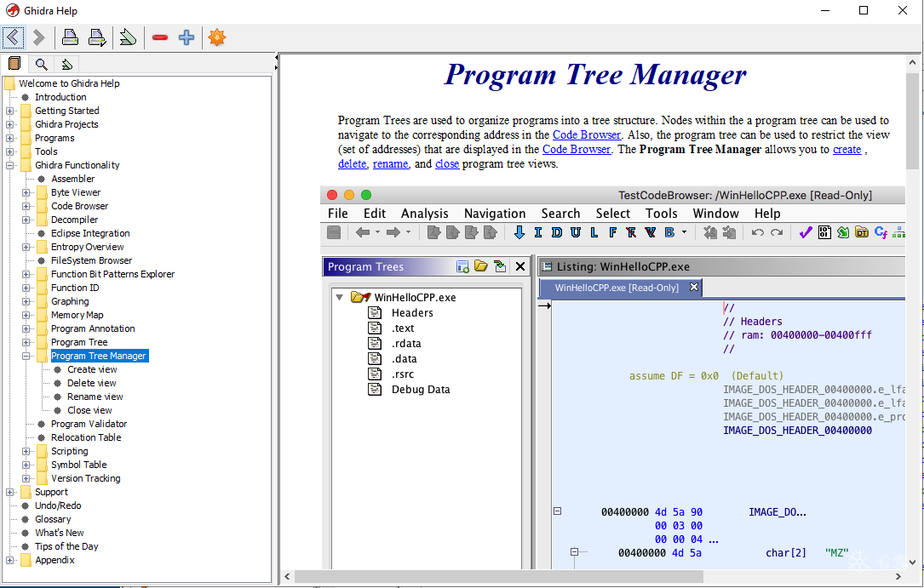Expand the Memory Map node

tap(26, 315)
